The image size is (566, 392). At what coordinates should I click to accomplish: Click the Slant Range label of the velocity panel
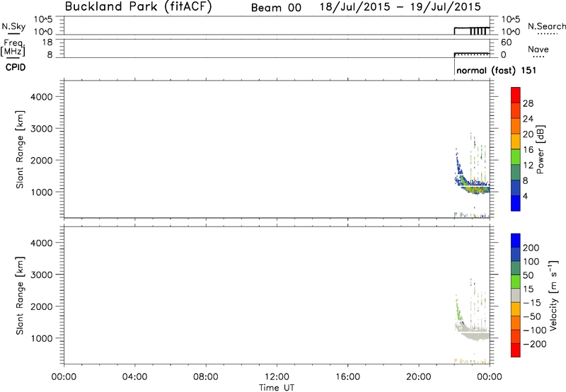[20, 296]
